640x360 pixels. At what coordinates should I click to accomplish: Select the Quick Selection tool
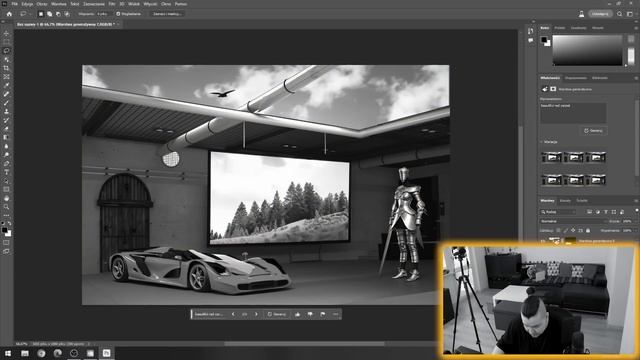tap(6, 59)
